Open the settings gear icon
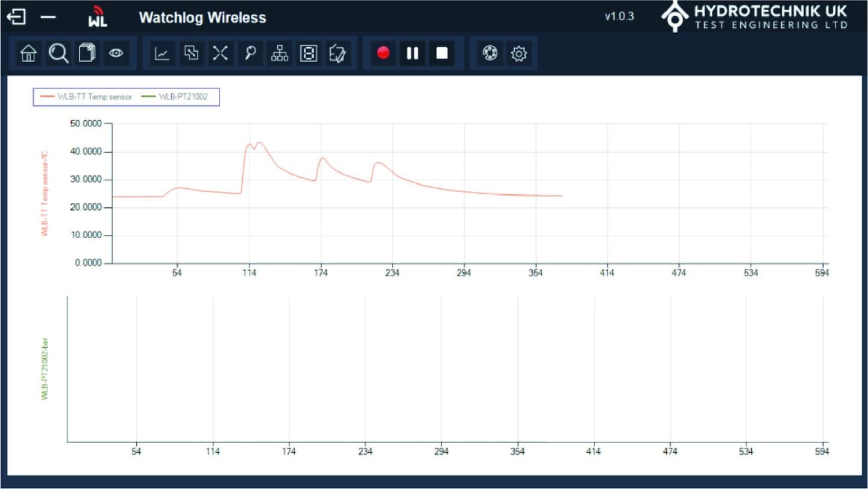868x489 pixels. (518, 54)
